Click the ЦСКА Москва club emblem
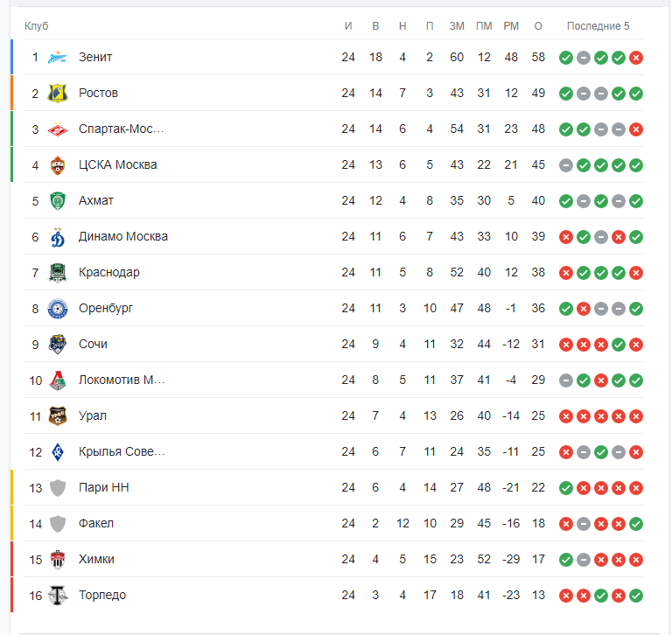The image size is (672, 635). click(58, 165)
